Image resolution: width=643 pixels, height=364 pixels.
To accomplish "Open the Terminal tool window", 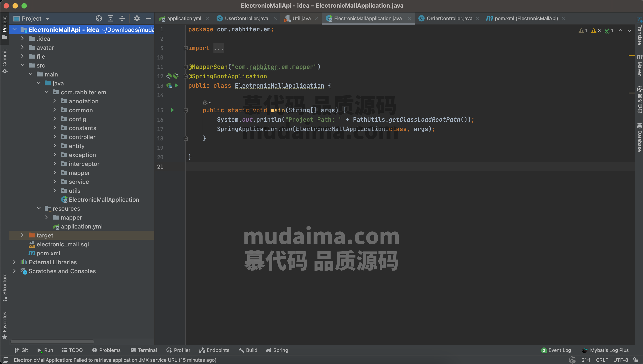I will click(144, 350).
